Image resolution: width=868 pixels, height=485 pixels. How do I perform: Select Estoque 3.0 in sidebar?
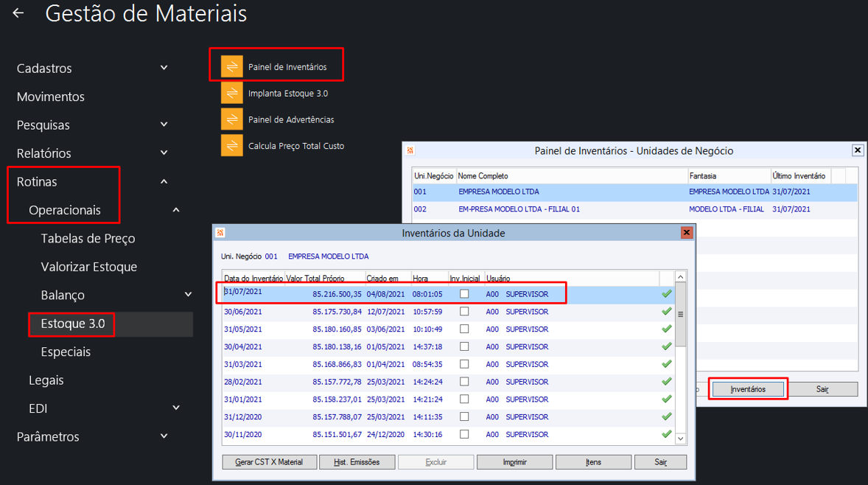tap(72, 324)
